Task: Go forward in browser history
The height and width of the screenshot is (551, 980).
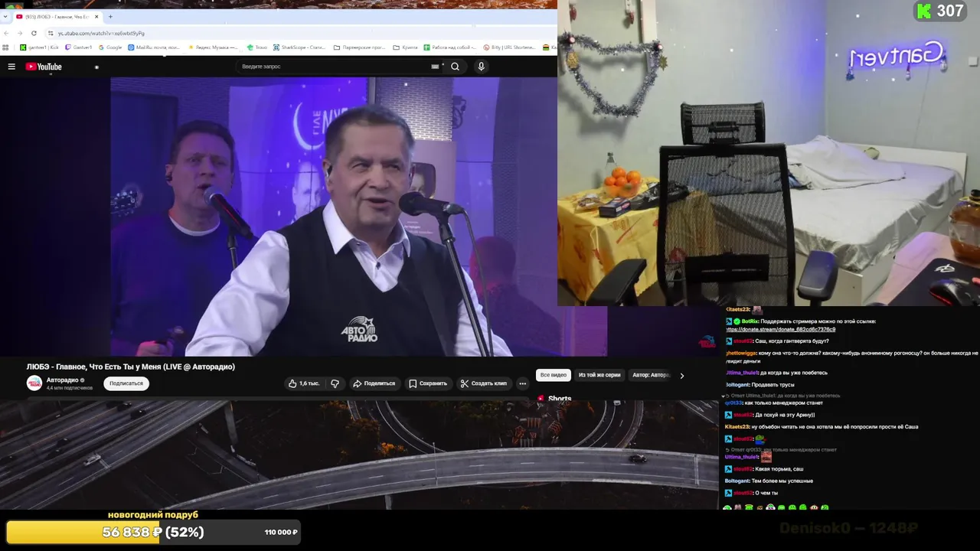Action: pos(20,33)
